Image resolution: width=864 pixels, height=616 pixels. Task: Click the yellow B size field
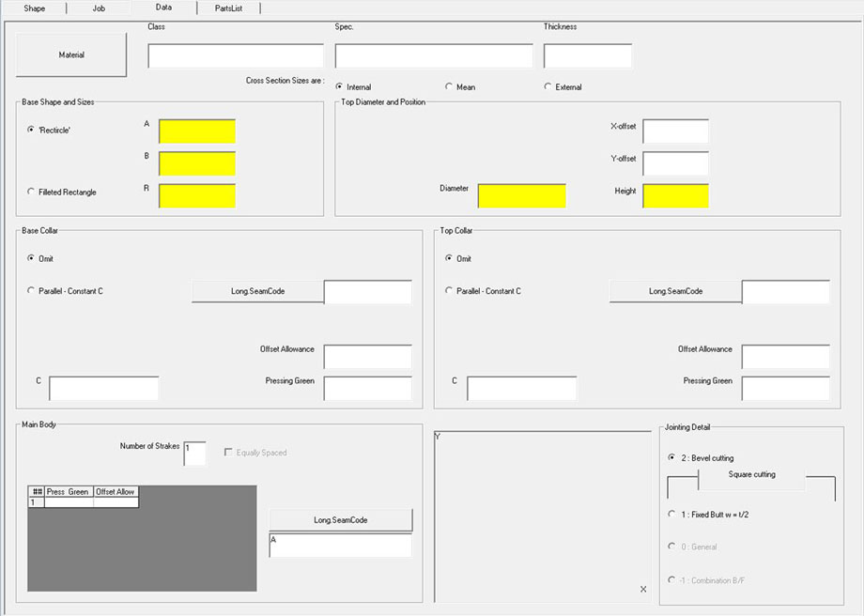197,163
